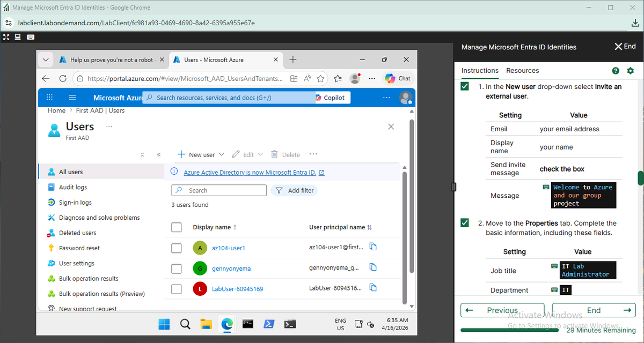Screen dimensions: 644x343
Task: Open the Edge profile avatar
Action: [x=355, y=78]
